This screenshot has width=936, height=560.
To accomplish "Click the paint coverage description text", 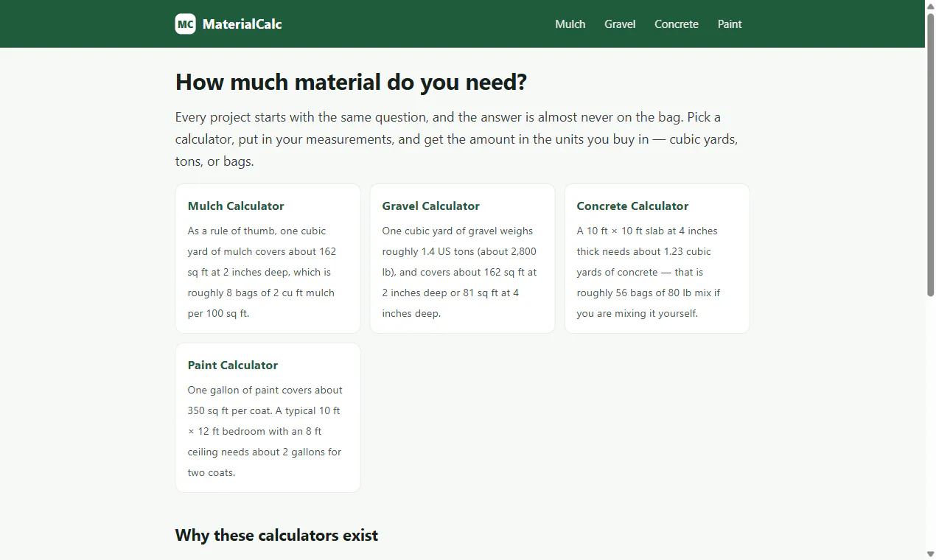I will coord(265,431).
